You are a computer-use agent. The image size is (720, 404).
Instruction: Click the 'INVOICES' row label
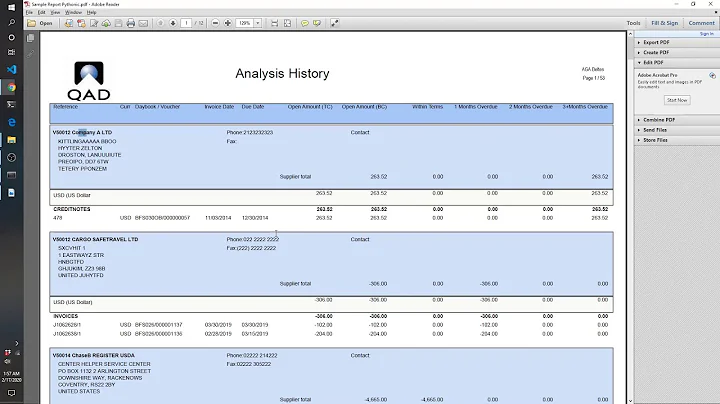[x=66, y=316]
